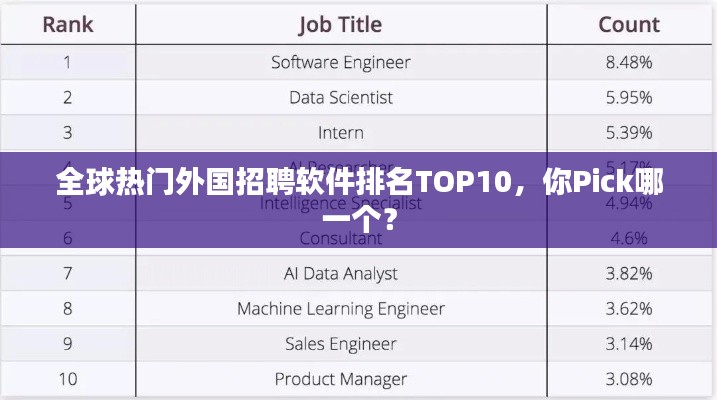This screenshot has width=717, height=400.
Task: Click Machine Learning Engineer job title
Action: pos(340,308)
